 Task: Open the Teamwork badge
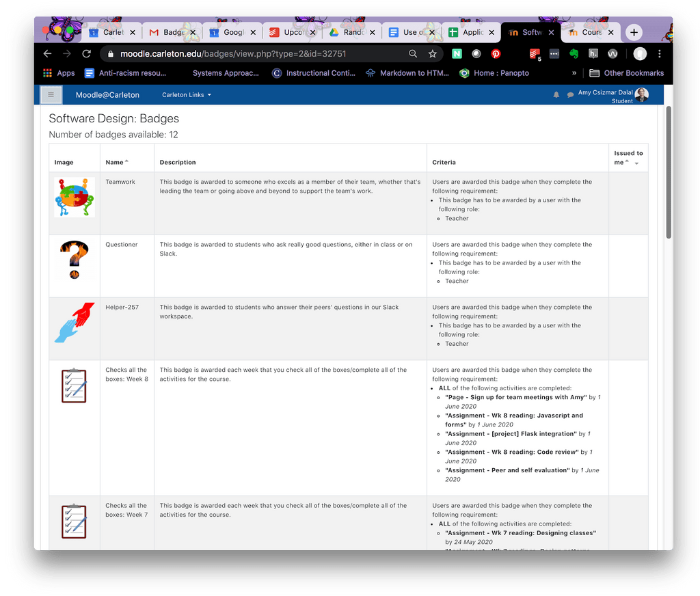pos(120,182)
